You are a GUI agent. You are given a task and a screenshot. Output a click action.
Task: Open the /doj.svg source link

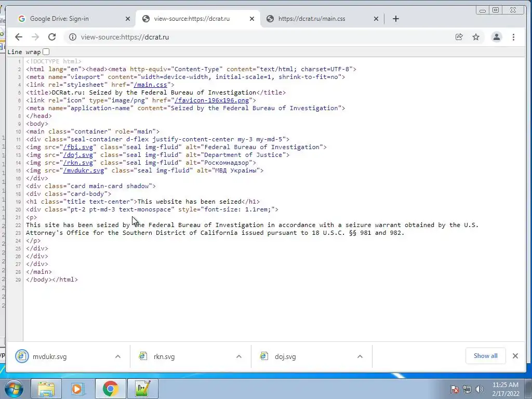pos(78,155)
